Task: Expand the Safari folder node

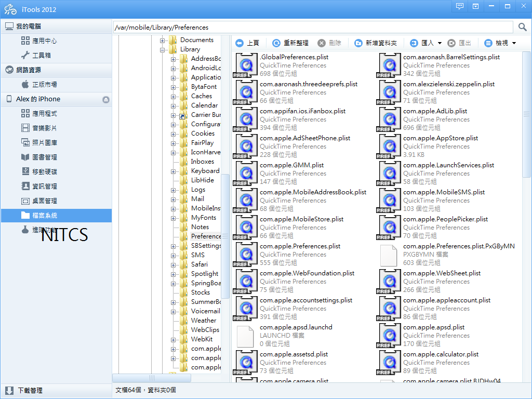Action: (x=173, y=265)
